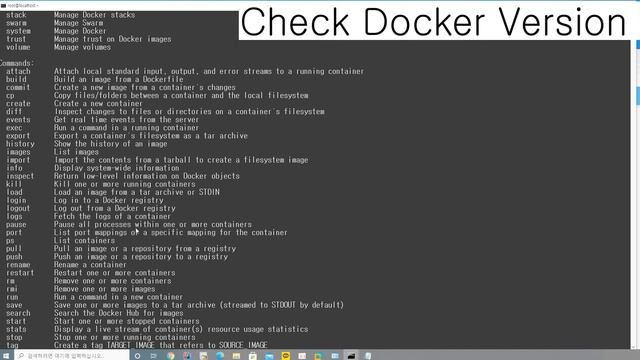Image resolution: width=640 pixels, height=360 pixels.
Task: Click 'Build an image from a Dockerfile'
Action: click(119, 80)
